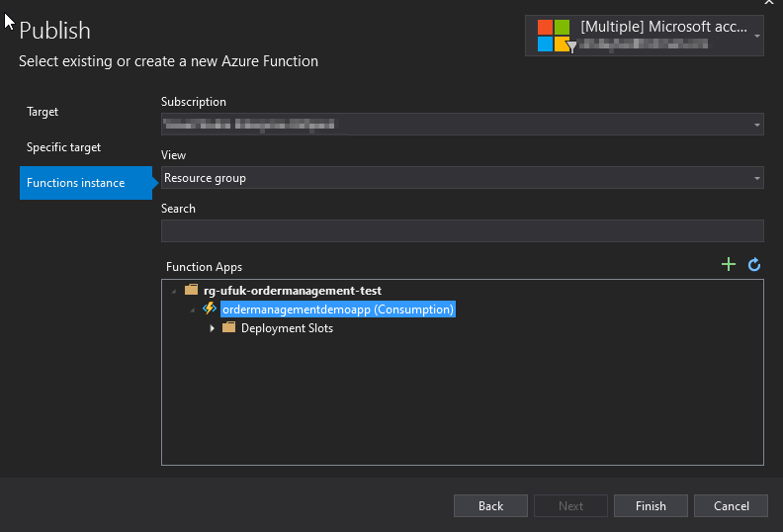
Task: Click the [Multiple] Microsoft acc... account label
Action: 663,27
